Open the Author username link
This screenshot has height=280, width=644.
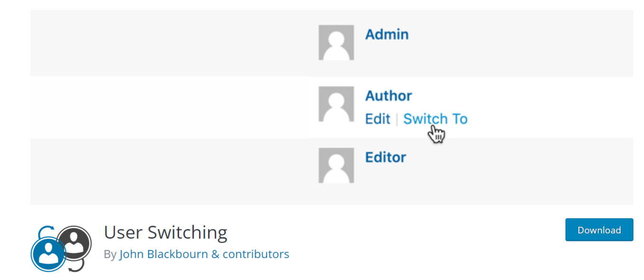pyautogui.click(x=388, y=96)
